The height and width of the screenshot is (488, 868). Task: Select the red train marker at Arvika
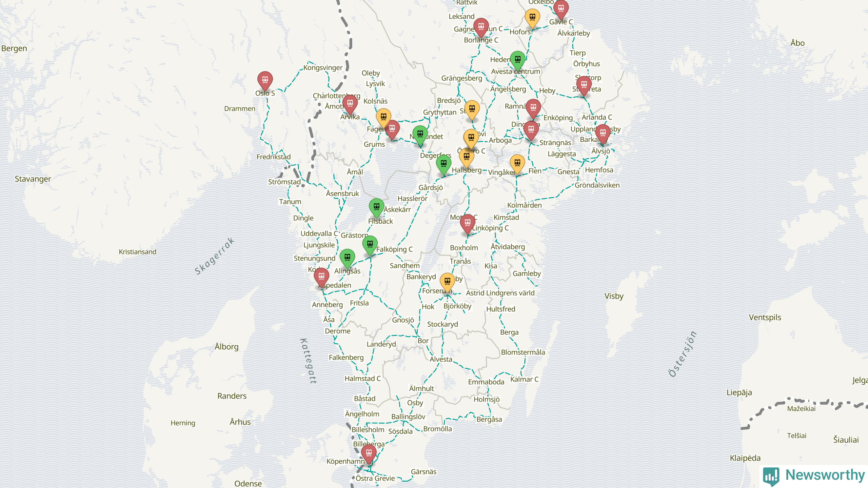pyautogui.click(x=350, y=103)
